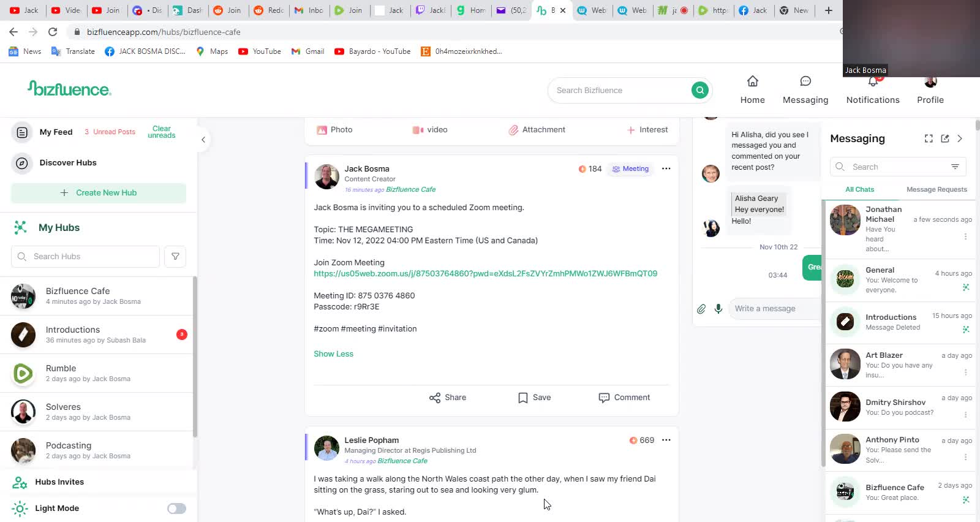Open Jack Bosma's profile picture on post
The image size is (980, 522).
point(326,176)
